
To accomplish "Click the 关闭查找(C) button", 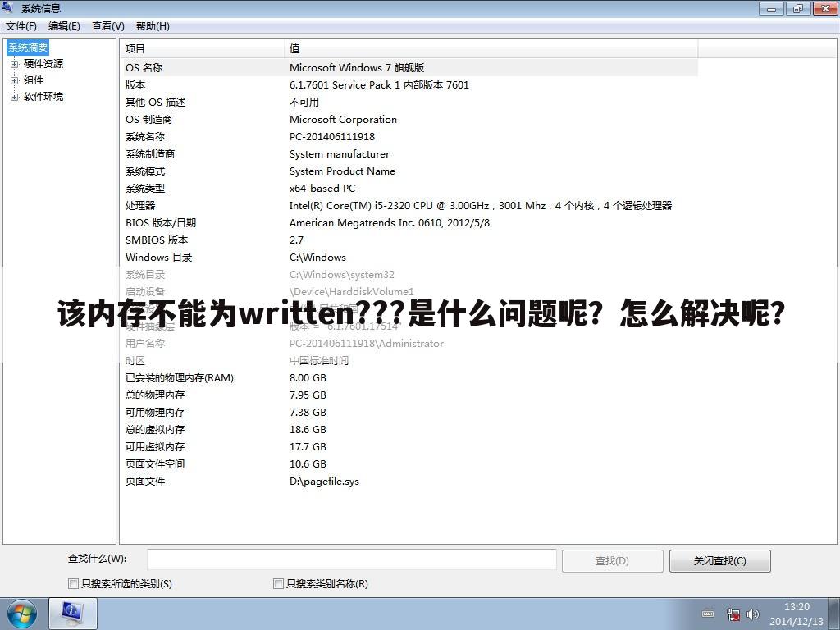I will pyautogui.click(x=720, y=561).
